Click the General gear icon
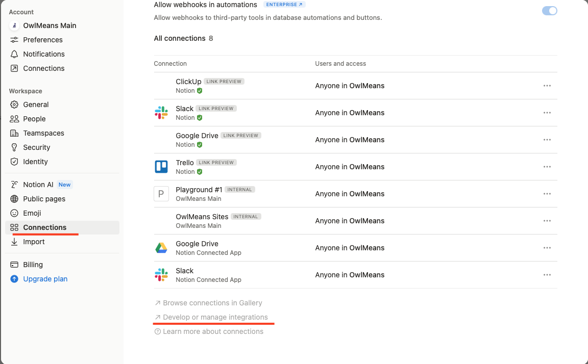 coord(14,105)
